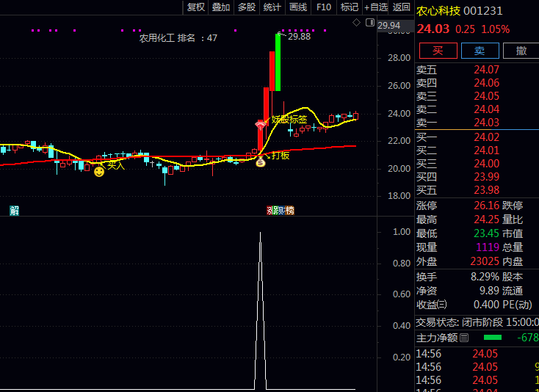
Task: Click the 29.88 peak price label
Action: pos(299,37)
